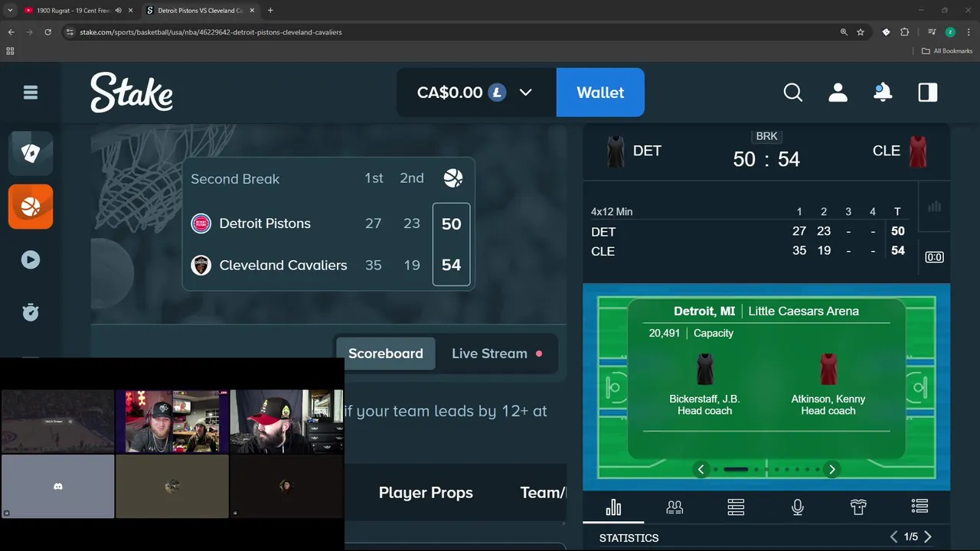Close the Detroit Pistons VS Cleveland tab
The height and width of the screenshot is (551, 980).
253,11
